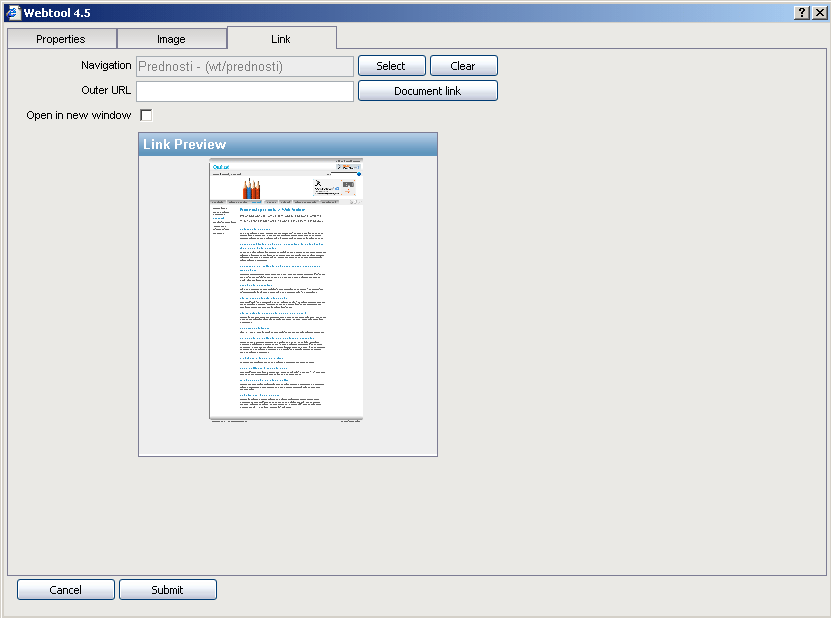Cancel the link dialog
The image size is (831, 618).
tap(66, 590)
